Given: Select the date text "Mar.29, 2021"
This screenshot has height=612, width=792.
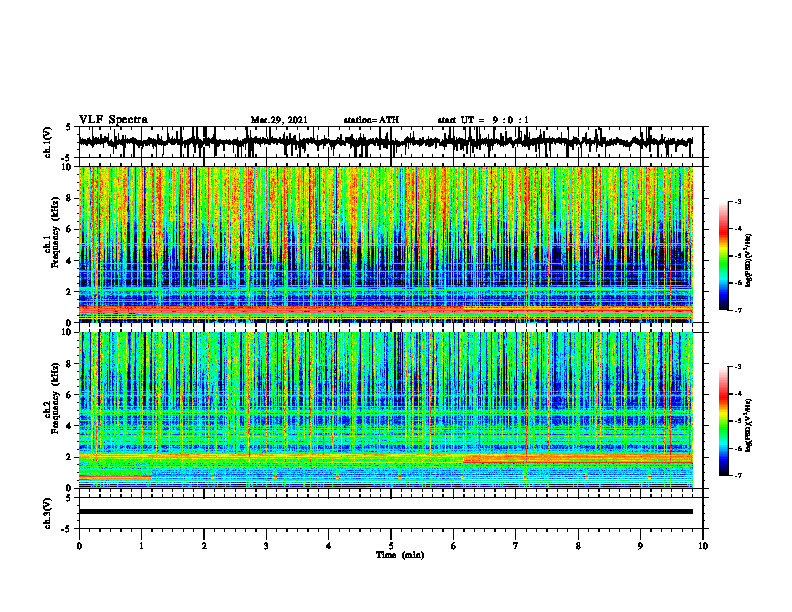Looking at the screenshot, I should pyautogui.click(x=279, y=120).
